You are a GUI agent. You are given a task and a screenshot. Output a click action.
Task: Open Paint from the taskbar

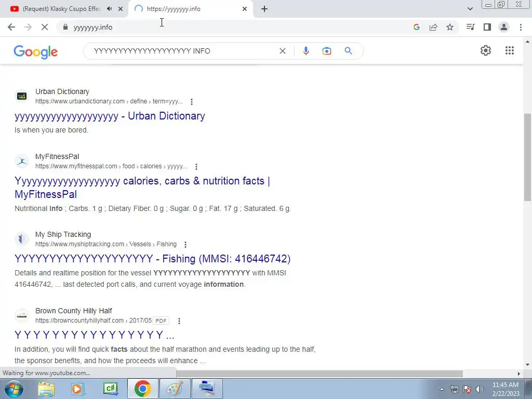click(175, 389)
